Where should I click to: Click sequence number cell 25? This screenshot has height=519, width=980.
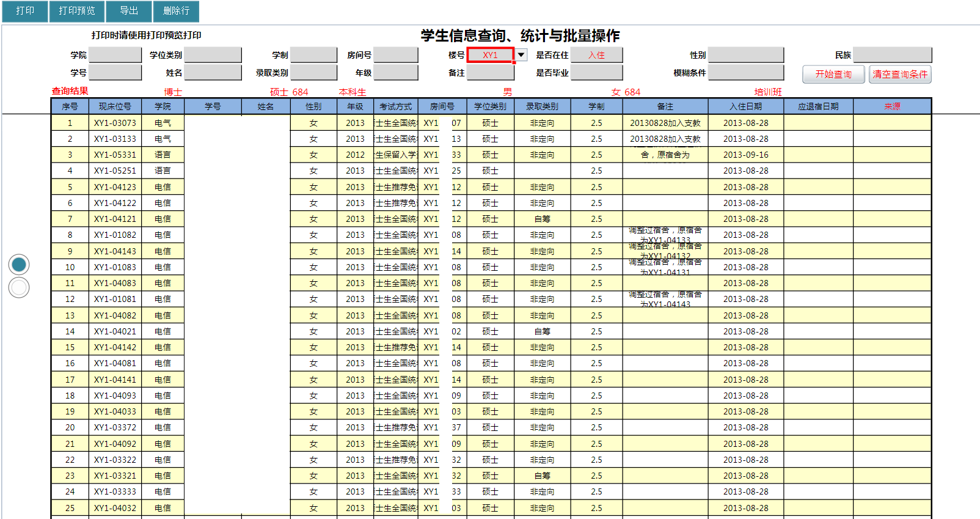point(70,508)
